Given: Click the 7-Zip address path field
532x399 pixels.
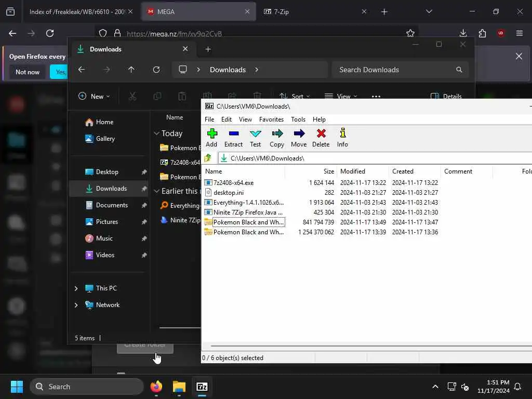Looking at the screenshot, I should pyautogui.click(x=375, y=158).
